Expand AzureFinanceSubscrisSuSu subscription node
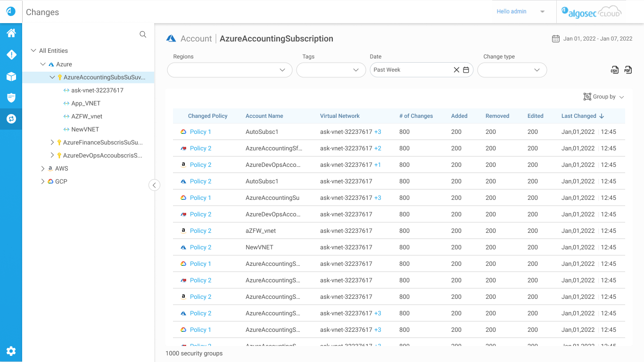 pyautogui.click(x=52, y=142)
